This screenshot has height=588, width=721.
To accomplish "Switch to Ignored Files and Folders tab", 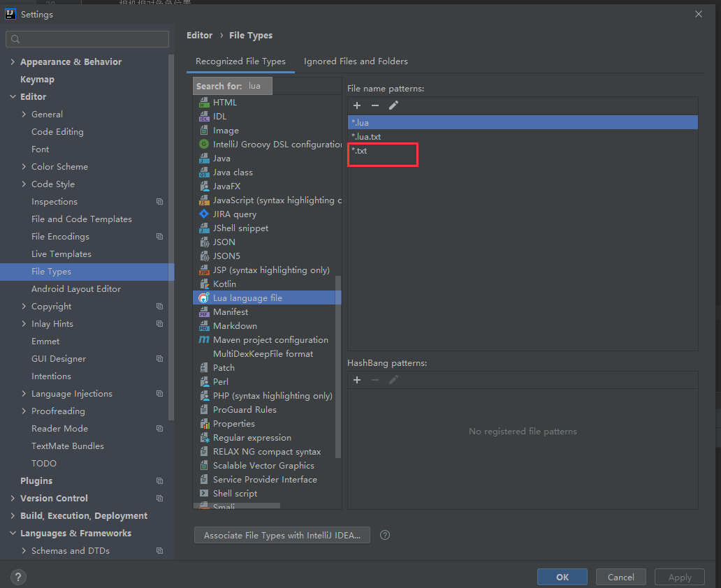I will [356, 61].
